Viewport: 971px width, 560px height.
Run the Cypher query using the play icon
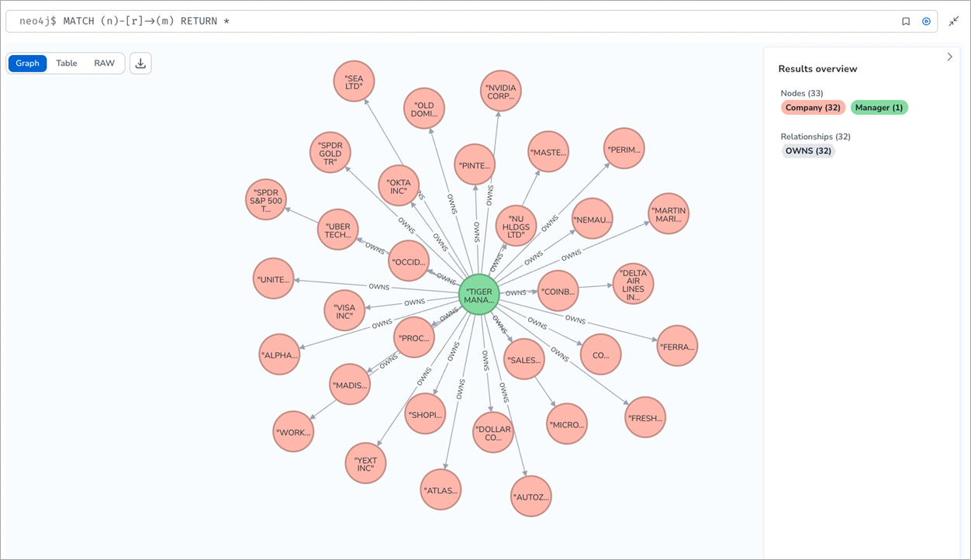point(926,21)
